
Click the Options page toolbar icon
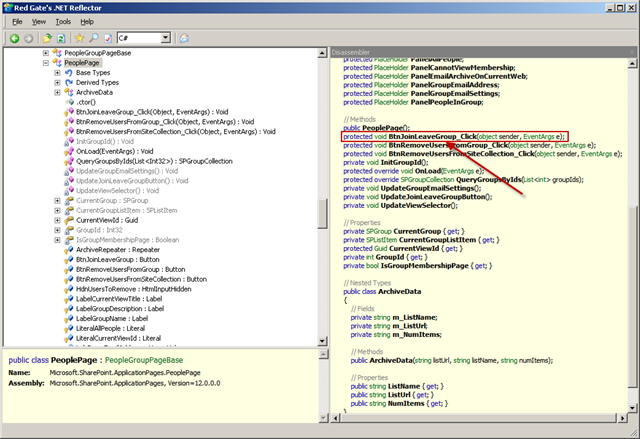(108, 38)
